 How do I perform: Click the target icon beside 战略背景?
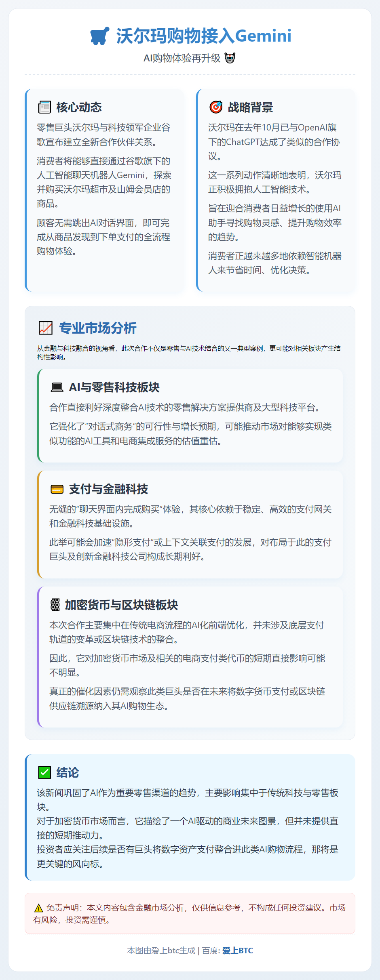pos(216,107)
